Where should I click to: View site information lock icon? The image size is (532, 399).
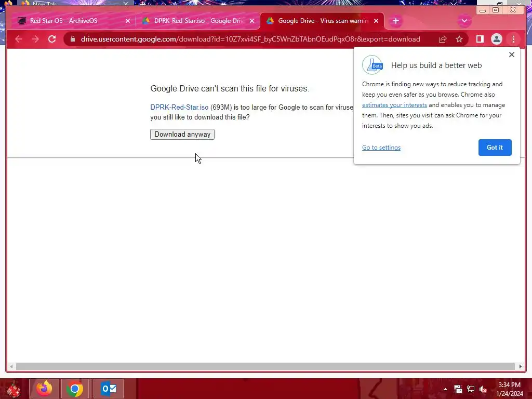coord(72,39)
